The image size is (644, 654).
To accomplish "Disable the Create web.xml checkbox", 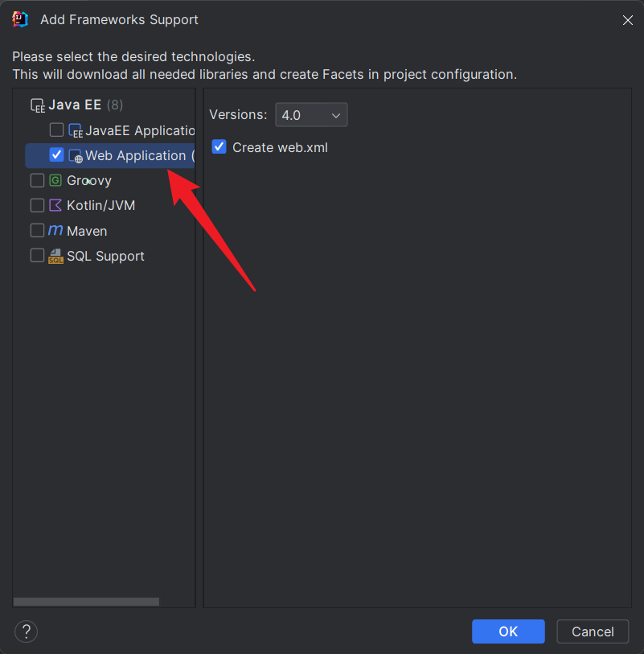I will tap(219, 147).
